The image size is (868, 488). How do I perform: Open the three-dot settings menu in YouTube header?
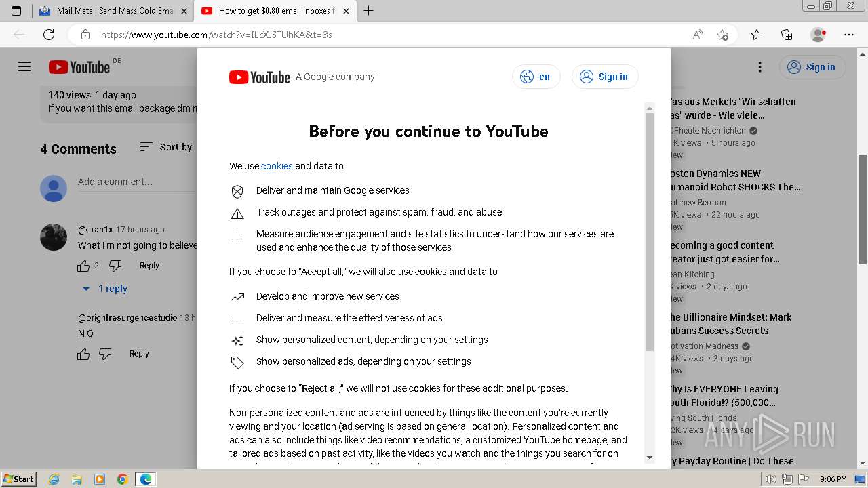click(x=760, y=66)
